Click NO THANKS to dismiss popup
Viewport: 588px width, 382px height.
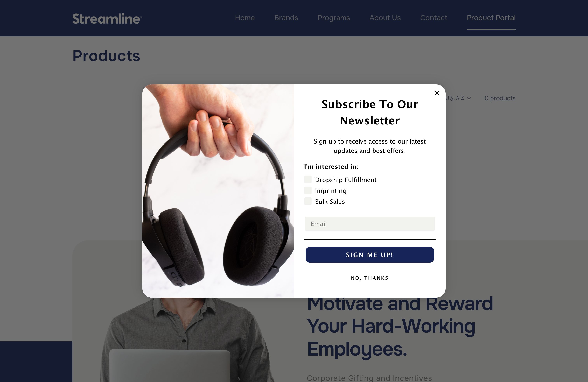[x=369, y=278]
